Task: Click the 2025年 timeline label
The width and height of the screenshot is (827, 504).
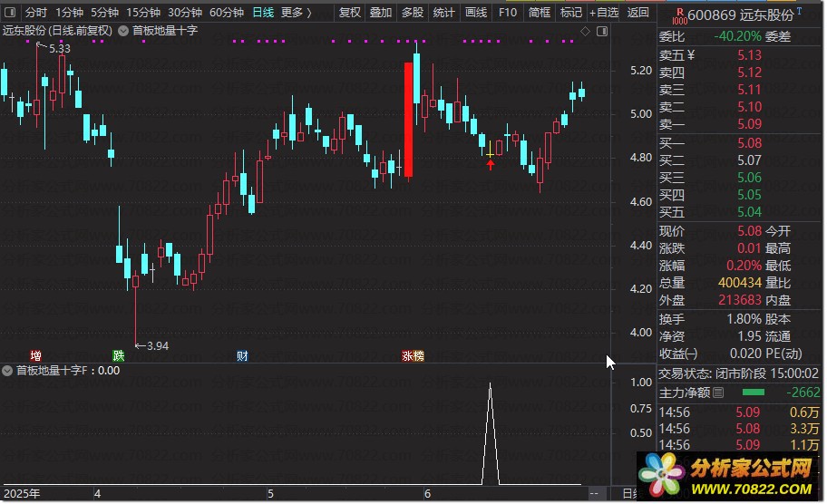Action: (x=22, y=494)
